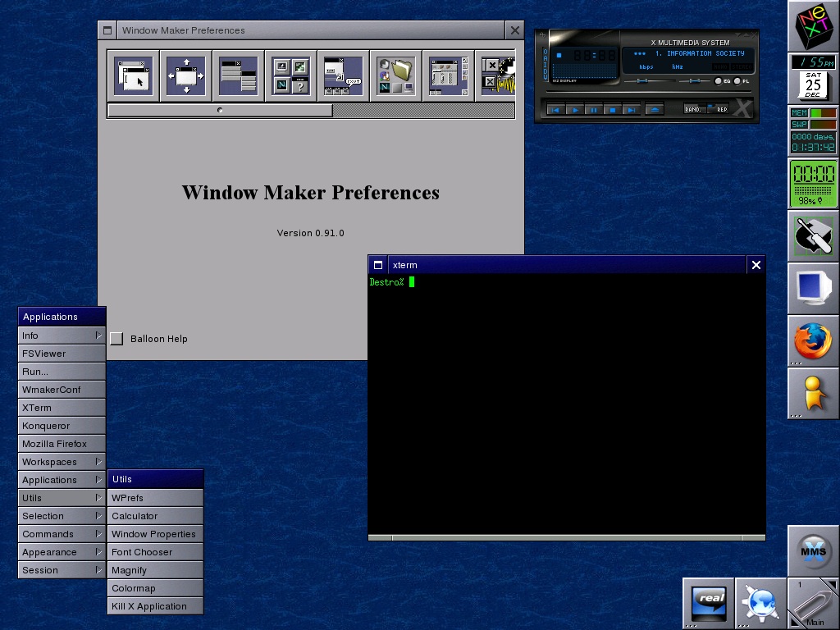Click the eject button in XMMS

pyautogui.click(x=654, y=109)
